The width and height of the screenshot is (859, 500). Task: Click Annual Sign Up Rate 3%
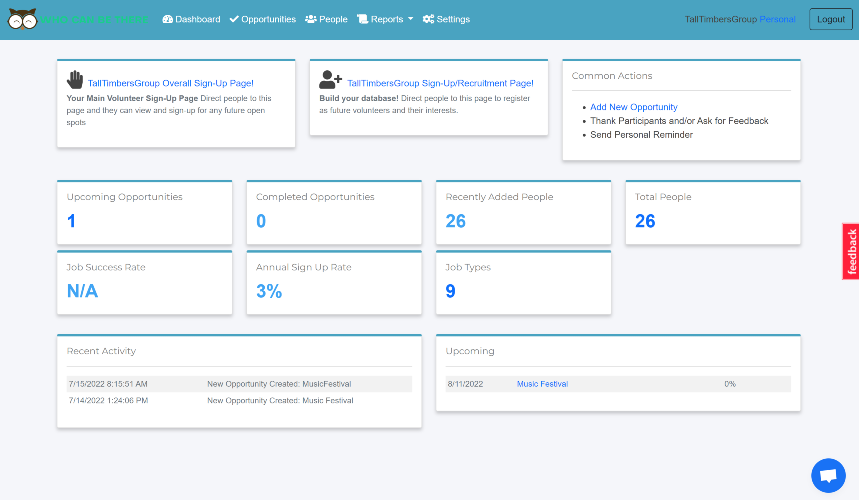269,291
